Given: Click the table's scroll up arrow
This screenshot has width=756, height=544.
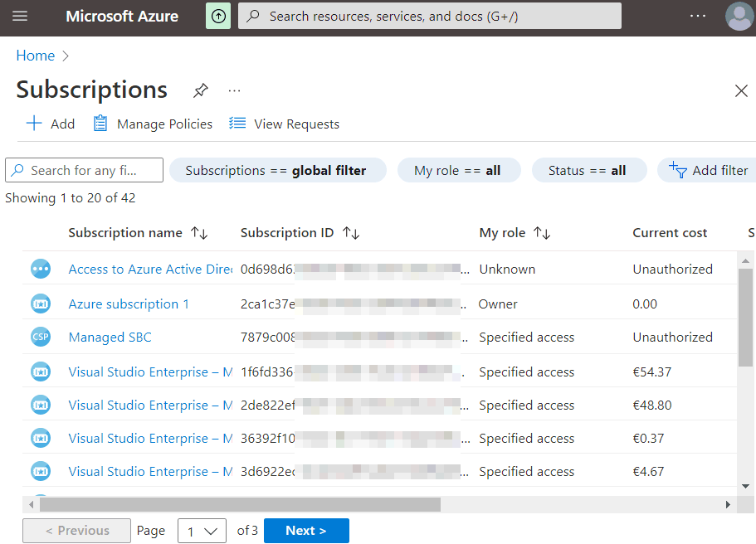Looking at the screenshot, I should (x=745, y=260).
